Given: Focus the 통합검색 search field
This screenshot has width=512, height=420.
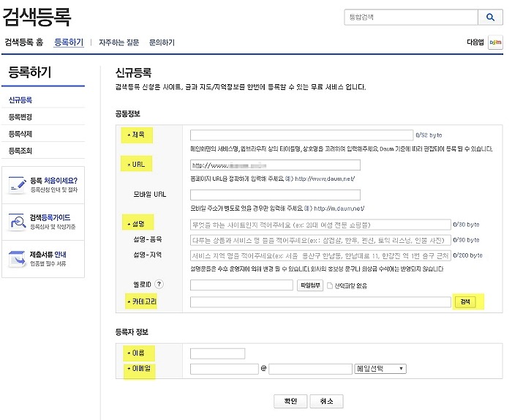Looking at the screenshot, I should (411, 17).
